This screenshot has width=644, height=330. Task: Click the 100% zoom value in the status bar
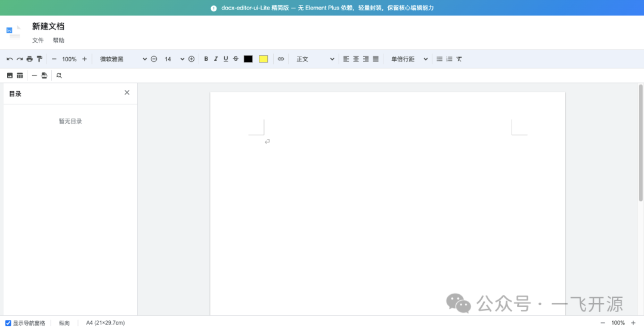[x=618, y=323]
